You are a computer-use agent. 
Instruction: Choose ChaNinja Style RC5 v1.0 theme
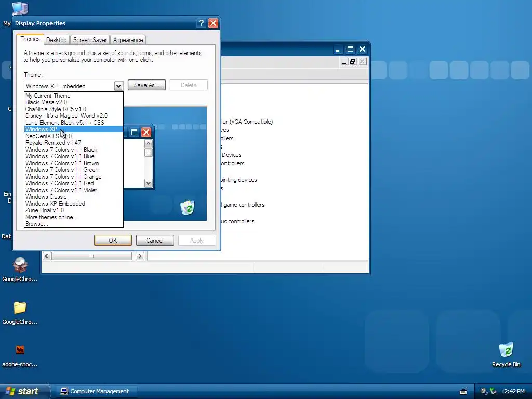coord(74,109)
